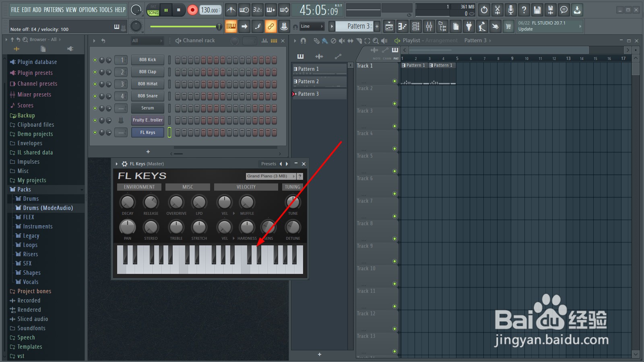Mute the FL Keys channel green LED
644x362 pixels.
[x=95, y=132]
